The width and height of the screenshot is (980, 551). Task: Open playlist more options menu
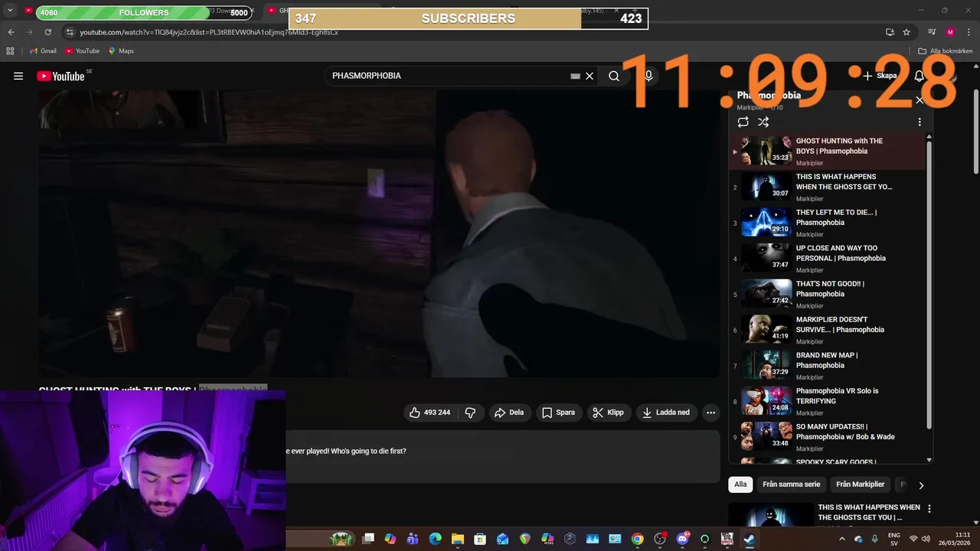tap(920, 122)
